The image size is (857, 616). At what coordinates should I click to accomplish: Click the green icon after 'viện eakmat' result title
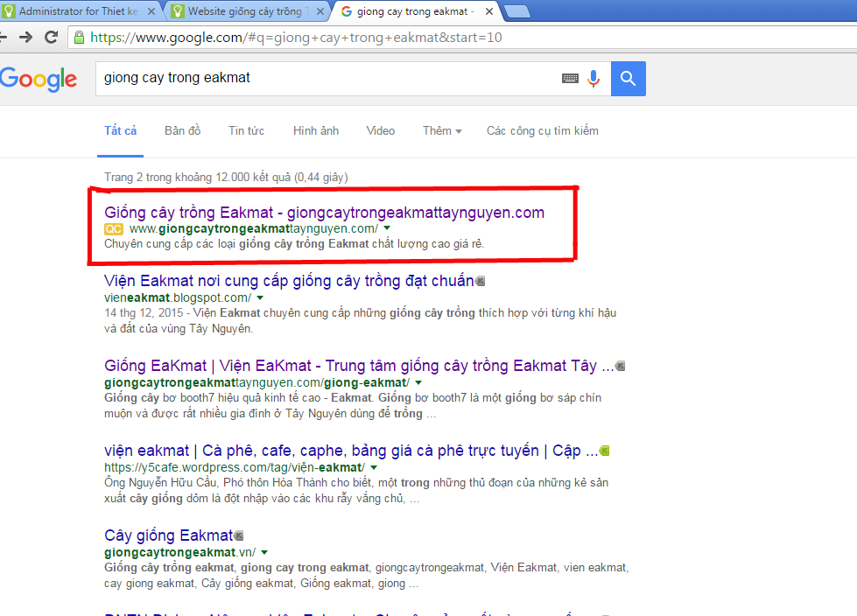pos(605,451)
